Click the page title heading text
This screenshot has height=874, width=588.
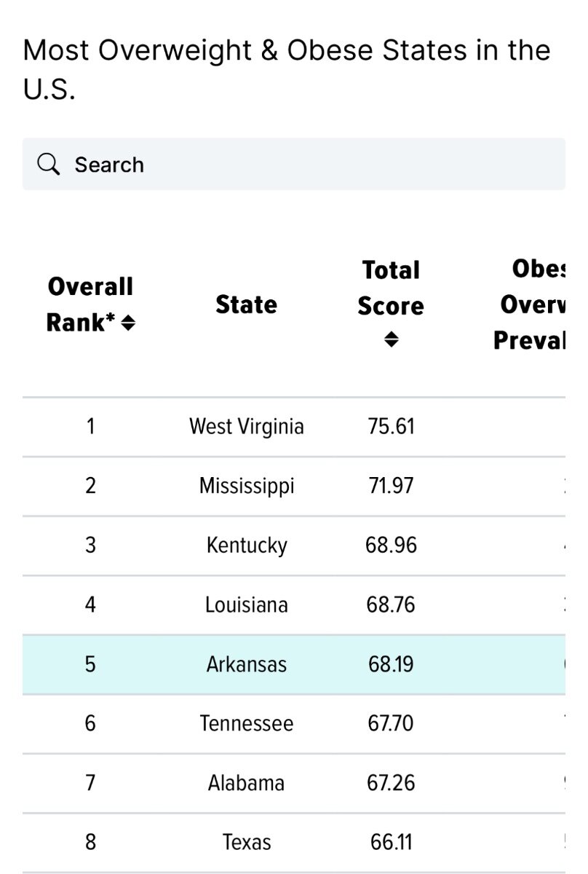(287, 70)
